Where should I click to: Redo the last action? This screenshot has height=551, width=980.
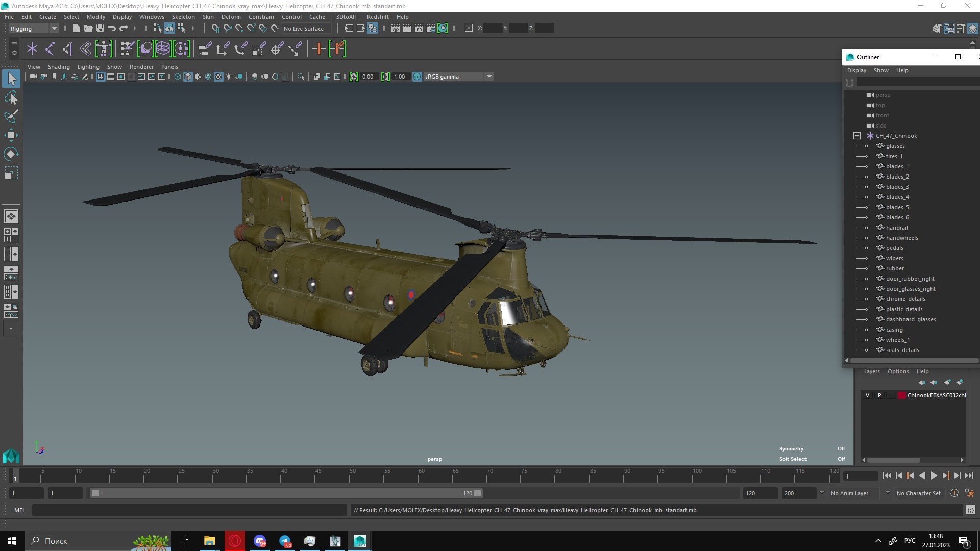pyautogui.click(x=124, y=29)
